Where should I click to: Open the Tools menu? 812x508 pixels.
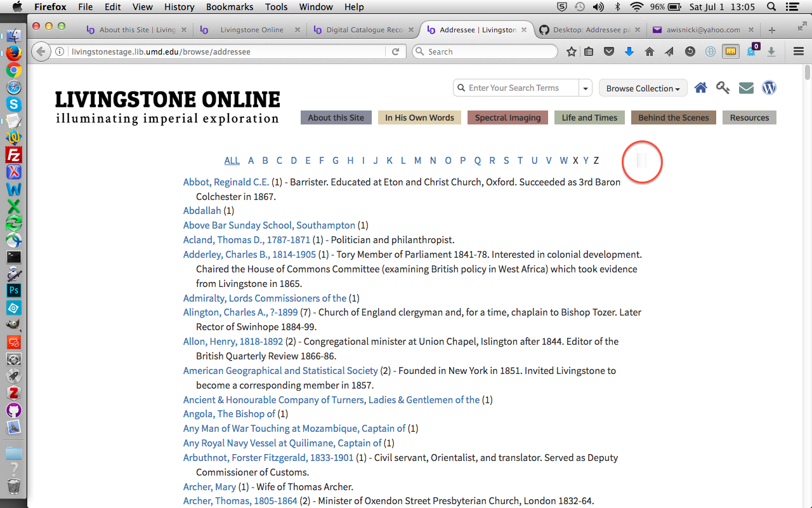[277, 7]
